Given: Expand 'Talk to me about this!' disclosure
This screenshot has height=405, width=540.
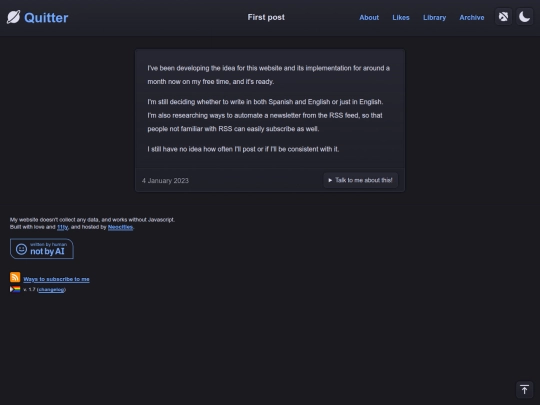Looking at the screenshot, I should coord(360,180).
